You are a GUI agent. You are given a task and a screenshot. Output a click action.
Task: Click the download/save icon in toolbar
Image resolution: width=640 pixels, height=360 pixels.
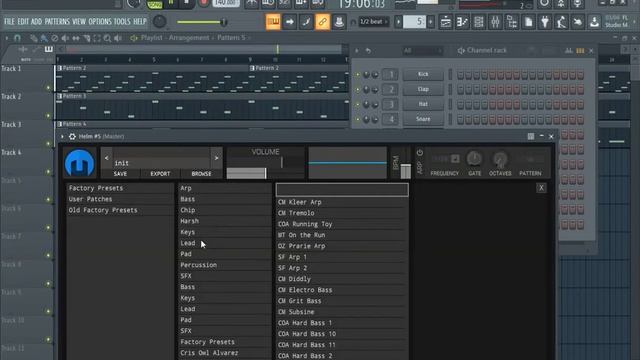click(x=594, y=22)
